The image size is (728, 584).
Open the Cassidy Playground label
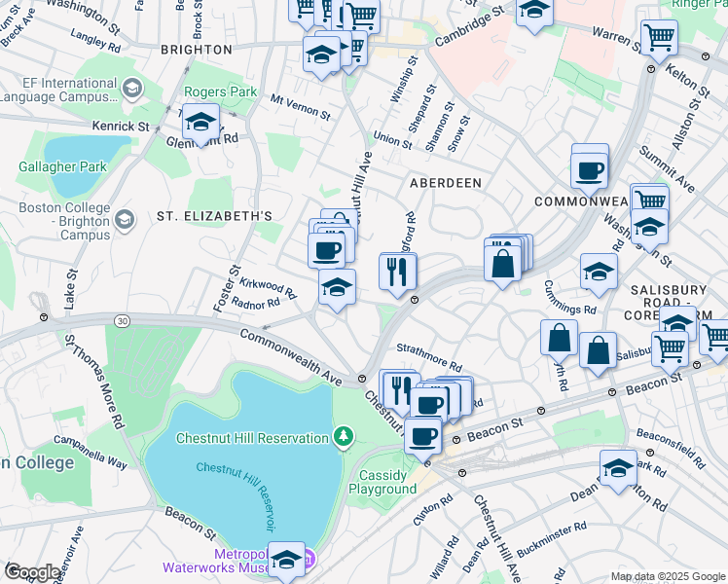(382, 482)
